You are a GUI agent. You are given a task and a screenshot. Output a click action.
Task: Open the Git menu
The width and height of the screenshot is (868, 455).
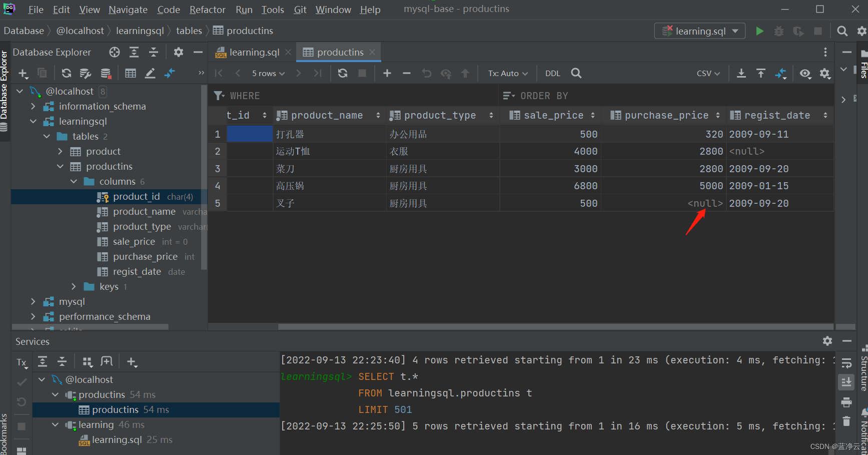click(300, 10)
